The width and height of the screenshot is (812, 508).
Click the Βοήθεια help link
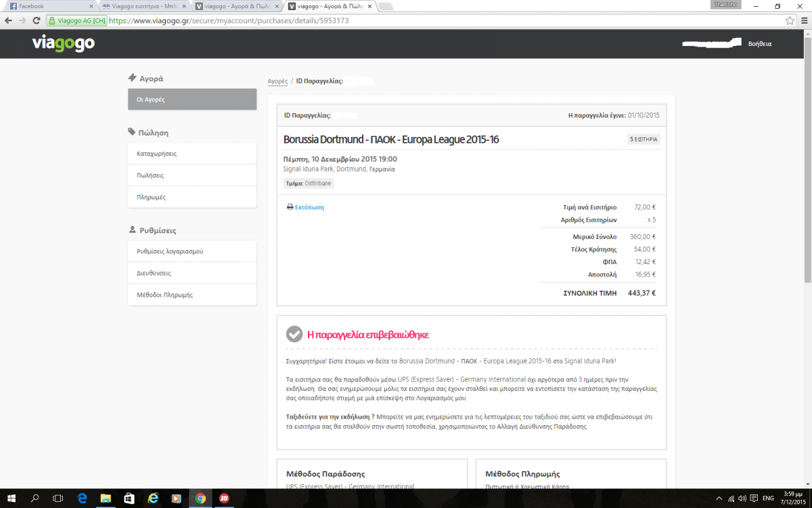coord(759,43)
